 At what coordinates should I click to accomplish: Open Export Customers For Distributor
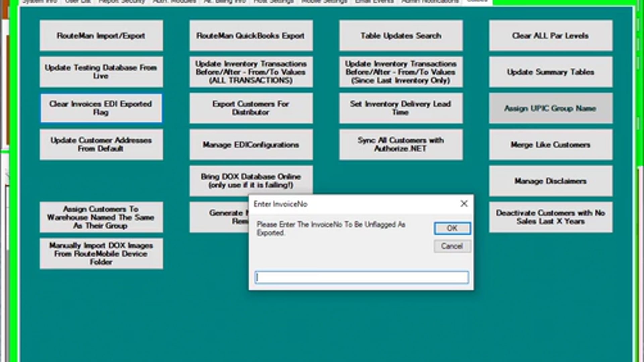(251, 108)
